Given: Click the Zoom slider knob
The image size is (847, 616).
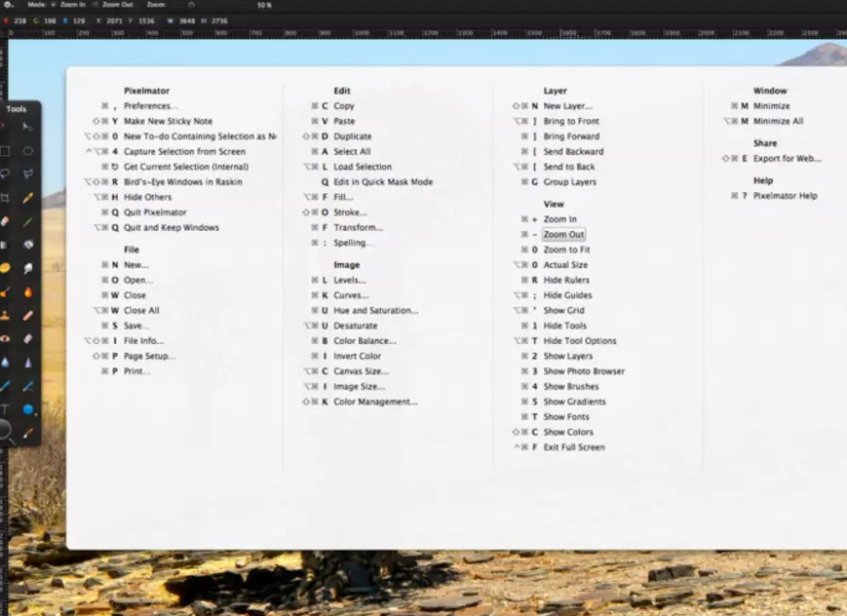Looking at the screenshot, I should [x=191, y=4].
